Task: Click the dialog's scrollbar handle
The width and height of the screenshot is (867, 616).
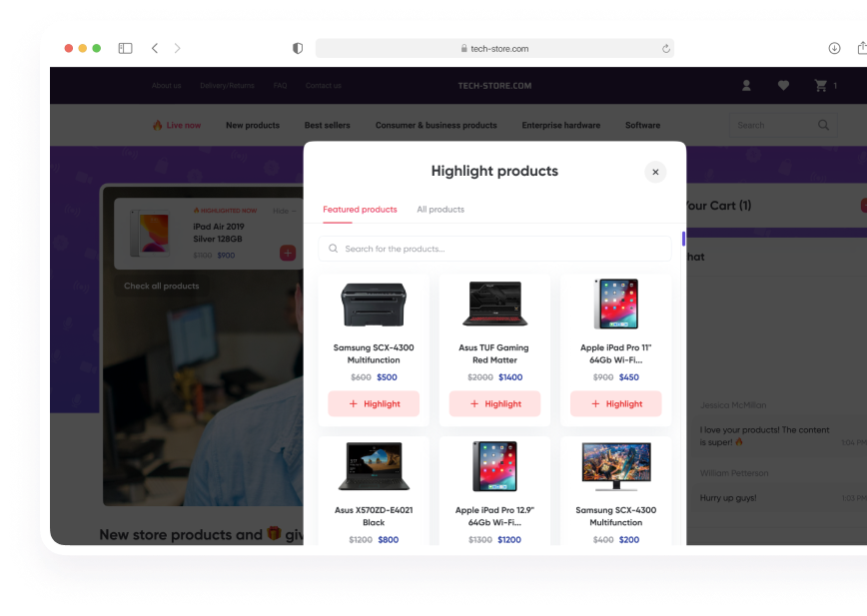Action: (x=683, y=239)
